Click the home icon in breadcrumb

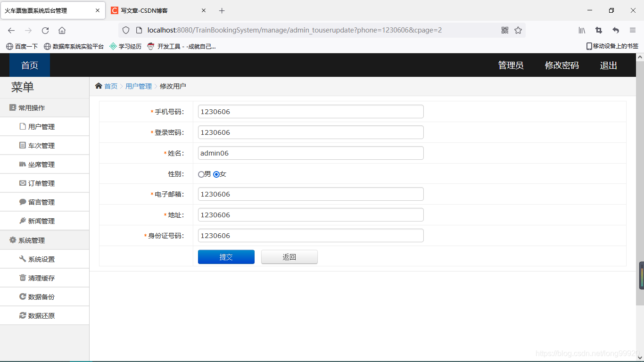[99, 86]
